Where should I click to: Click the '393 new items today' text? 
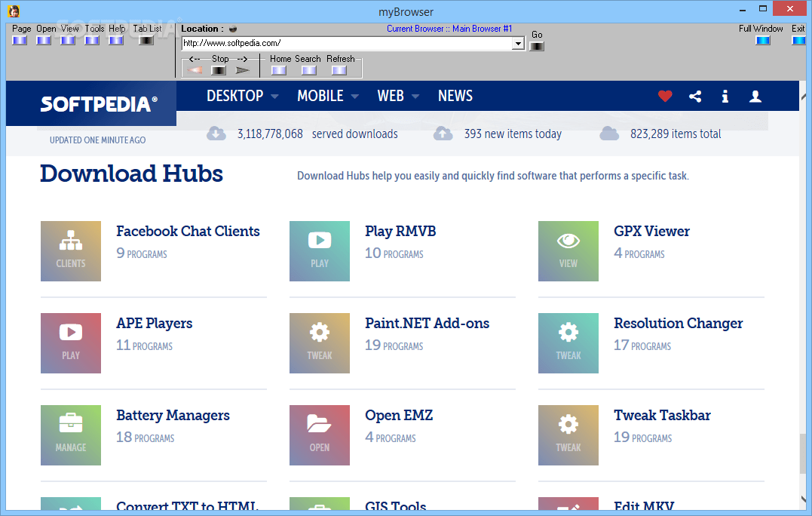(513, 134)
